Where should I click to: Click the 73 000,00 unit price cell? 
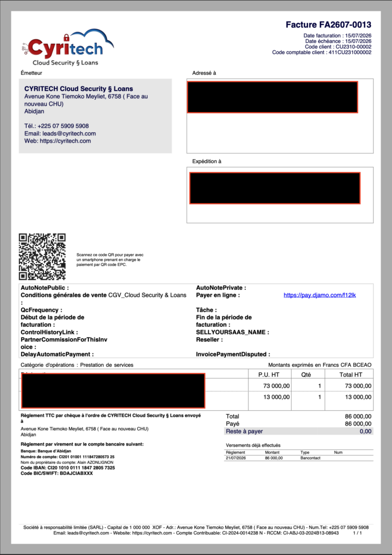277,386
